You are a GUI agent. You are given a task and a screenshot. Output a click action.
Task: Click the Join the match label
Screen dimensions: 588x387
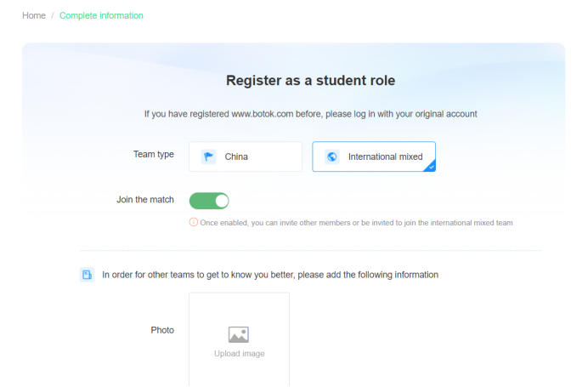pos(145,199)
